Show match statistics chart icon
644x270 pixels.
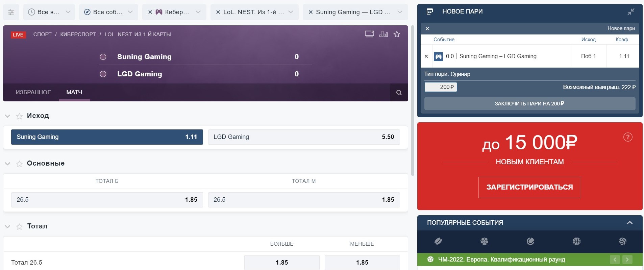click(383, 34)
